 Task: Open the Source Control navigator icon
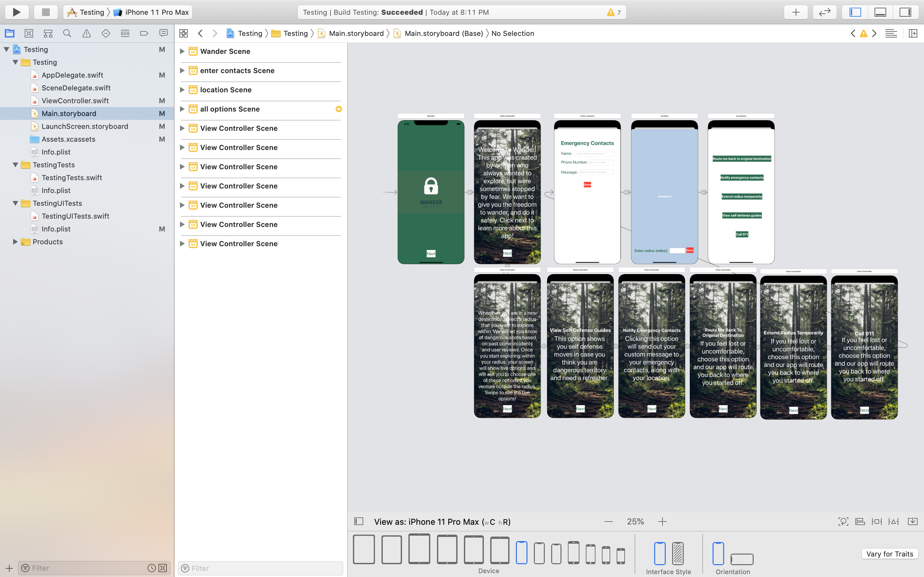29,34
